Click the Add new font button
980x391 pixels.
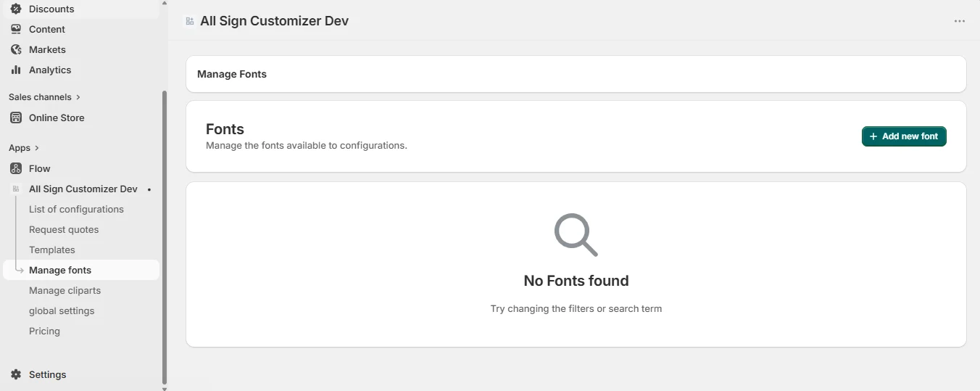(904, 136)
